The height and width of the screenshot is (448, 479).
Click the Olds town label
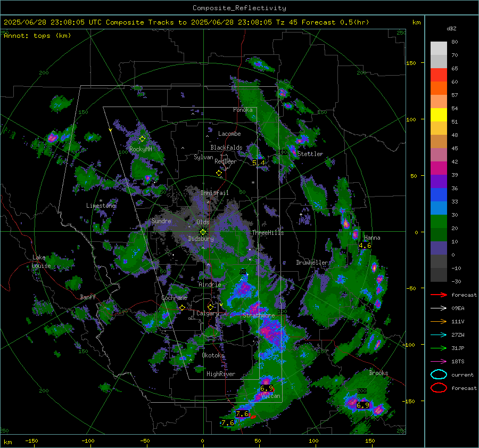(203, 222)
